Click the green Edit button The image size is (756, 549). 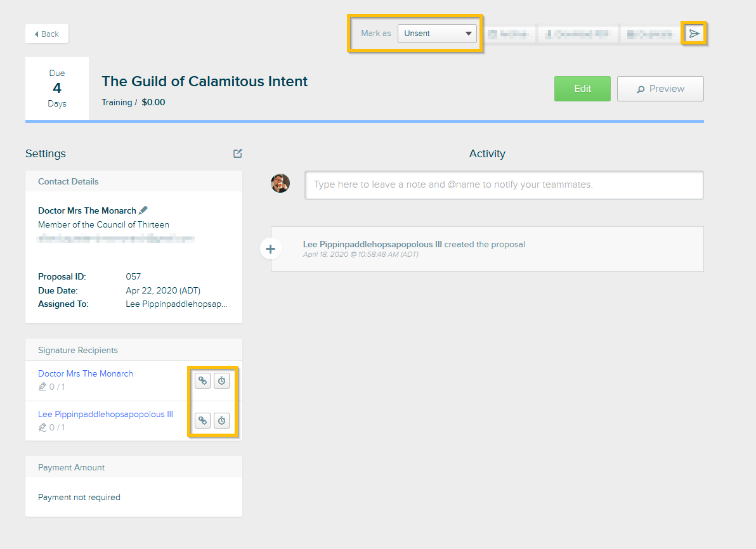point(582,89)
